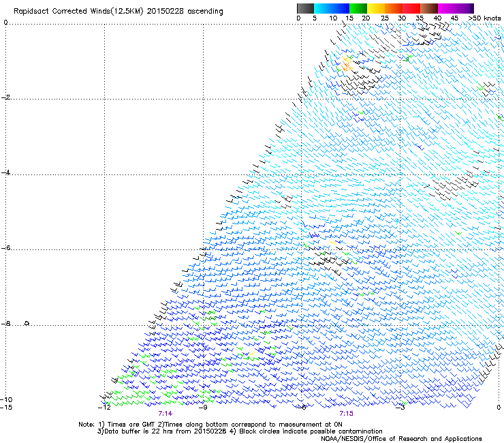Image resolution: width=504 pixels, height=443 pixels.
Task: Click the magenta 40-45 knots legend swatch
Action: pos(447,8)
